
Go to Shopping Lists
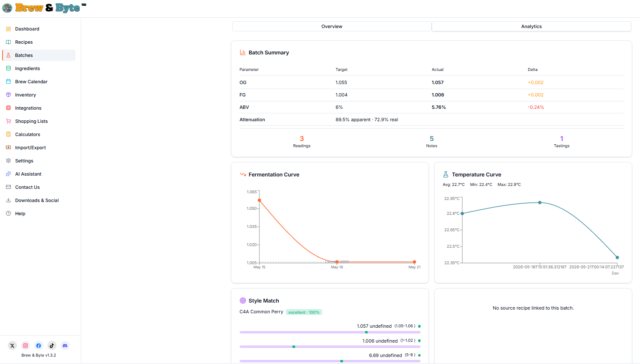click(x=39, y=121)
